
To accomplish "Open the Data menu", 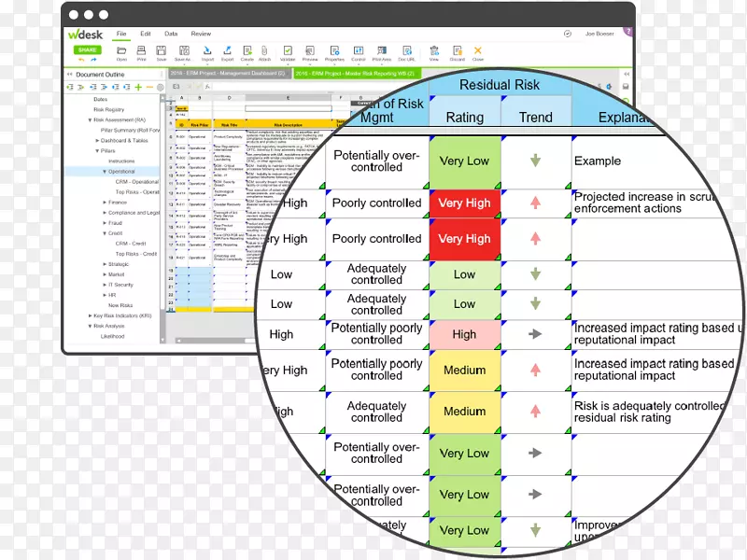I will pos(171,34).
